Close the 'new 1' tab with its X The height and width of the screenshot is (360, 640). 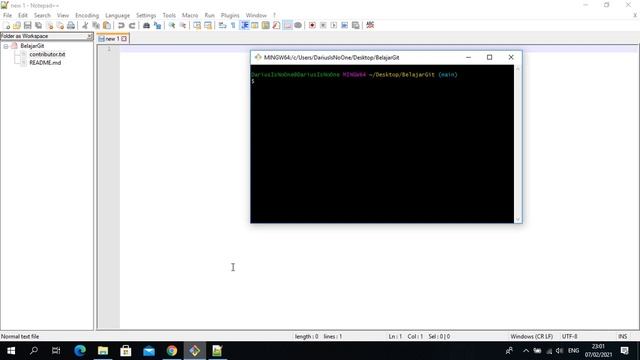coord(124,39)
